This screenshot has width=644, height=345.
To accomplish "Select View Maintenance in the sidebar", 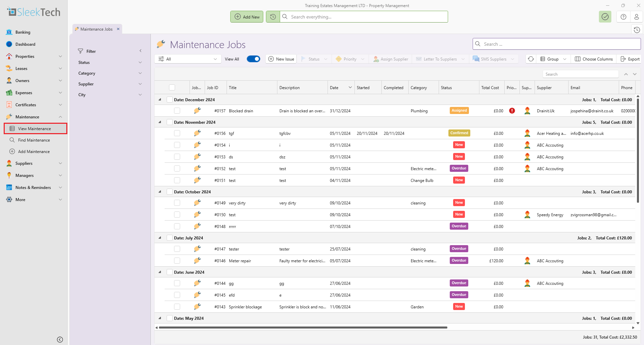I will click(x=35, y=128).
